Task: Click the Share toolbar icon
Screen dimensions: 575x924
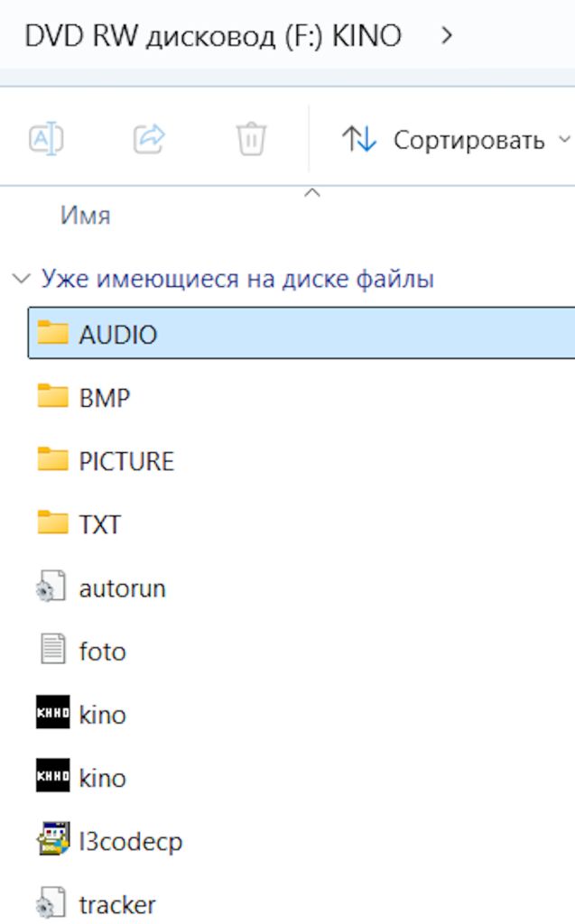Action: tap(149, 139)
